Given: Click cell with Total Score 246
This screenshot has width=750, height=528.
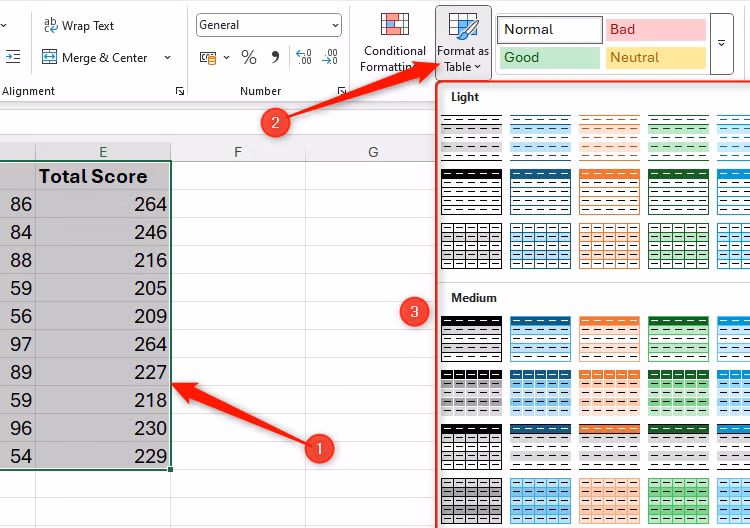Looking at the screenshot, I should (x=103, y=232).
